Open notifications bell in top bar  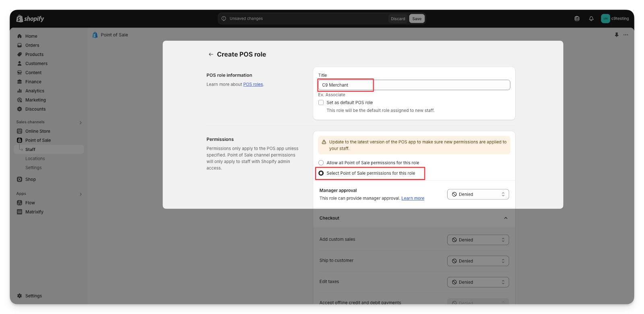point(591,19)
